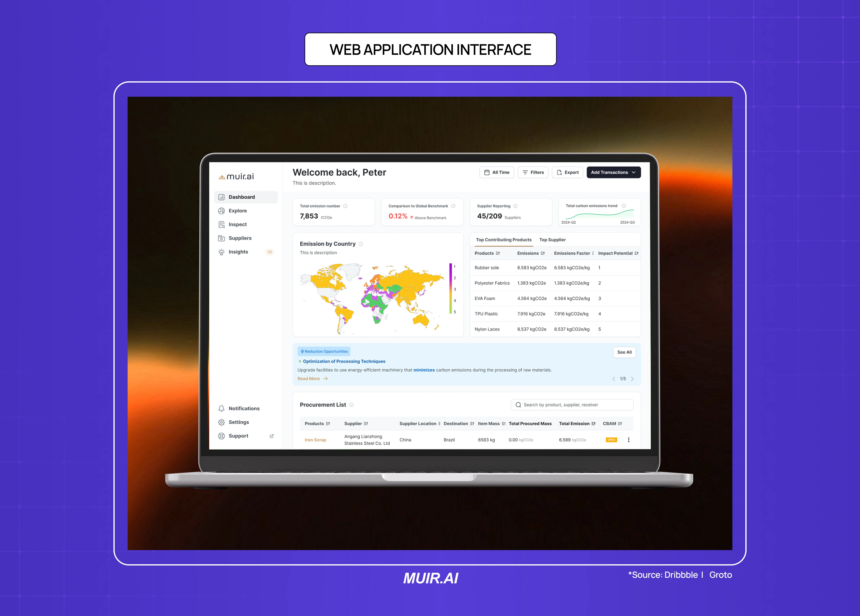The width and height of the screenshot is (860, 616).
Task: Open Optimization of Processing Techniques link
Action: pyautogui.click(x=344, y=361)
